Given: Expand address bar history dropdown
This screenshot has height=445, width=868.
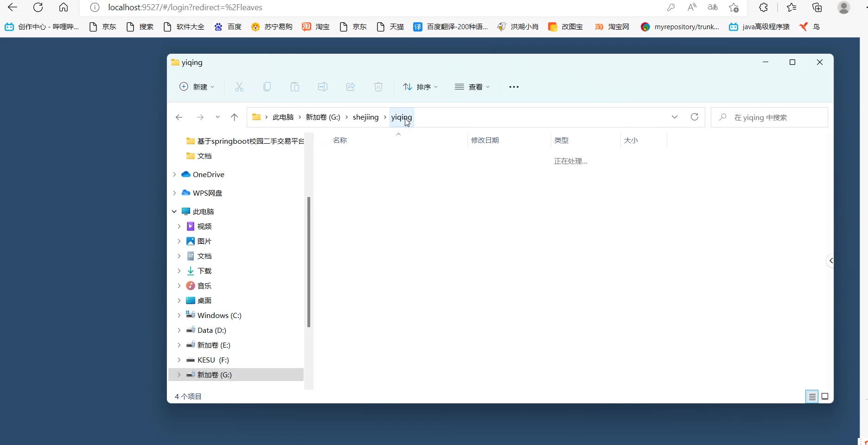Looking at the screenshot, I should tap(675, 117).
